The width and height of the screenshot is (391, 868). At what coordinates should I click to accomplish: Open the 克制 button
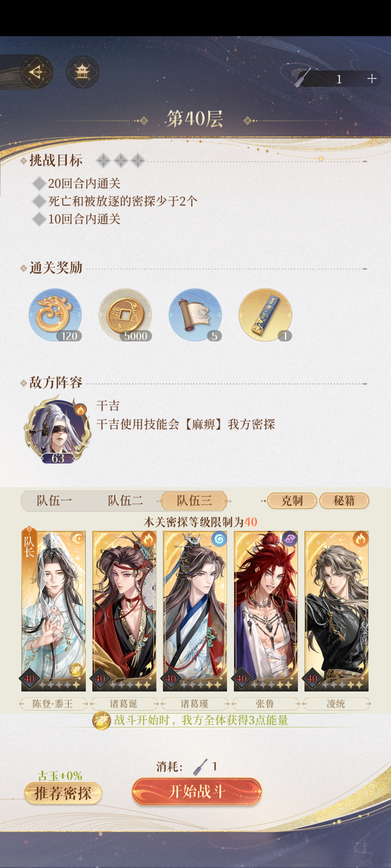click(x=292, y=501)
